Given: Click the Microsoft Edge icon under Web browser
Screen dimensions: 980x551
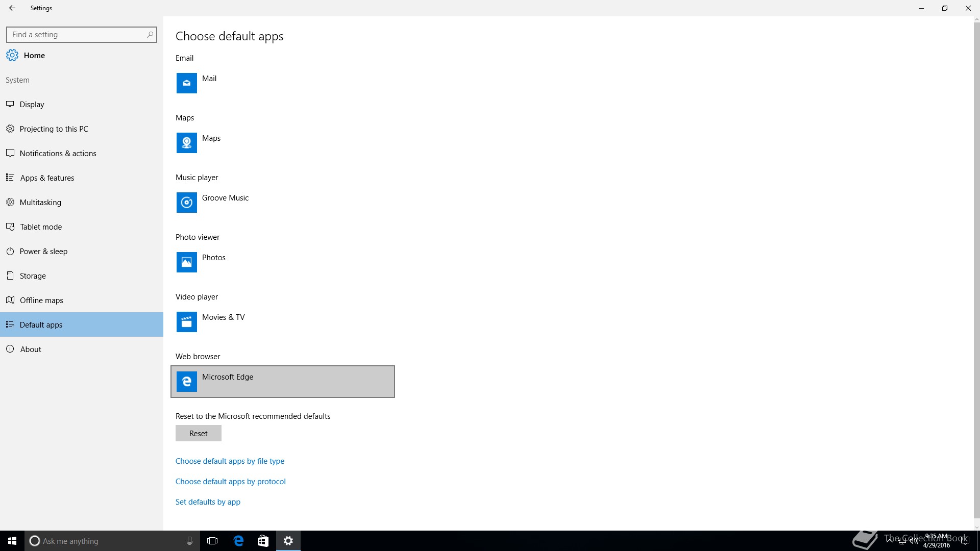Looking at the screenshot, I should [x=187, y=382].
